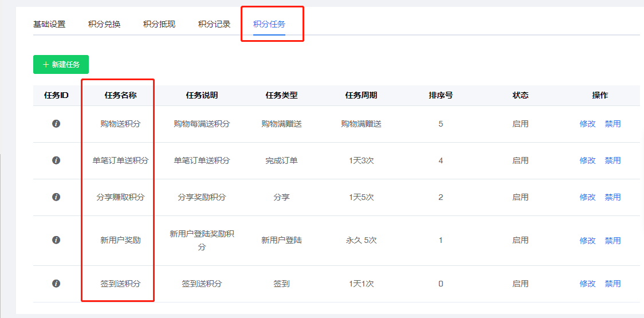Switch to the 积分兑换 tab
The width and height of the screenshot is (644, 318).
104,24
